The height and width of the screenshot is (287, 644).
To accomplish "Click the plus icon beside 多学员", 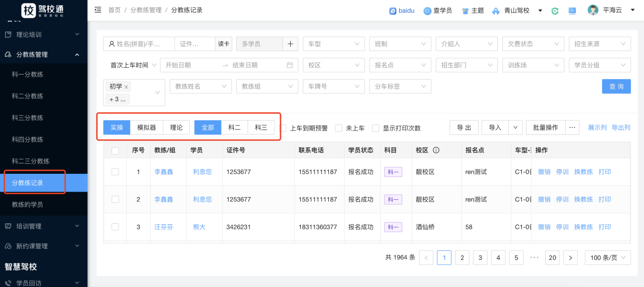I will (290, 44).
